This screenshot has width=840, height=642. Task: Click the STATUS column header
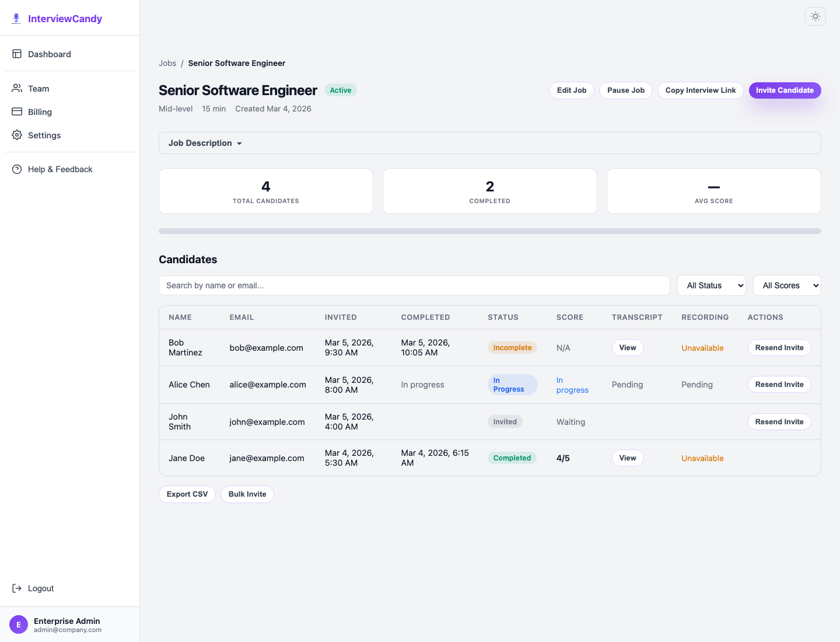point(503,317)
